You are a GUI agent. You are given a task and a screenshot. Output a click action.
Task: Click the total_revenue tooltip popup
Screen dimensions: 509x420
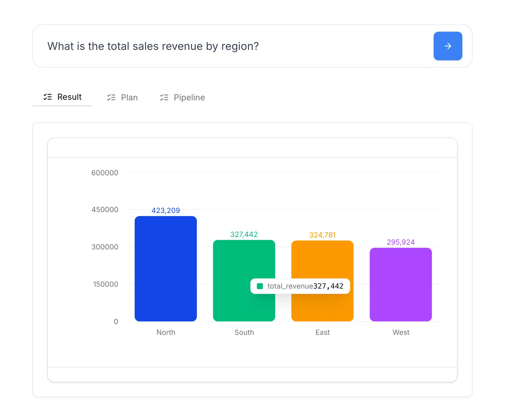point(300,286)
